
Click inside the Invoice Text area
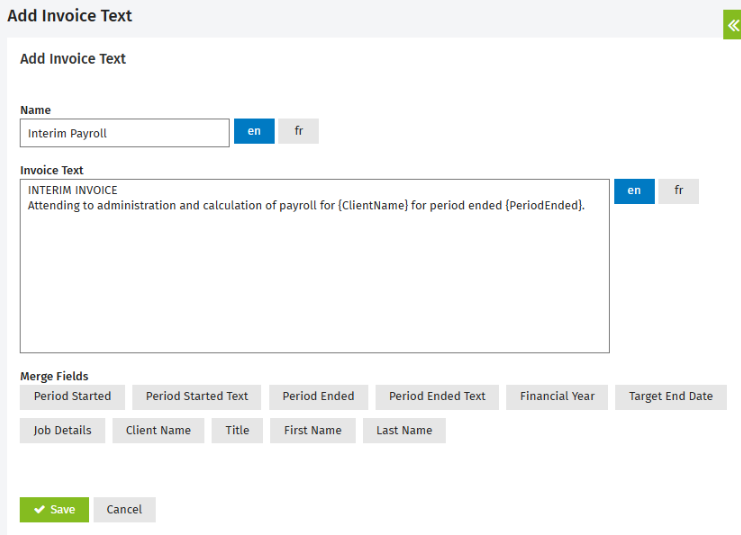click(x=315, y=266)
